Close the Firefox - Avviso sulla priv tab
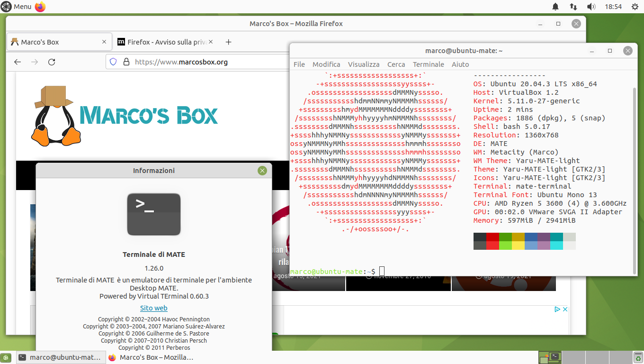Image resolution: width=644 pixels, height=364 pixels. 211,42
